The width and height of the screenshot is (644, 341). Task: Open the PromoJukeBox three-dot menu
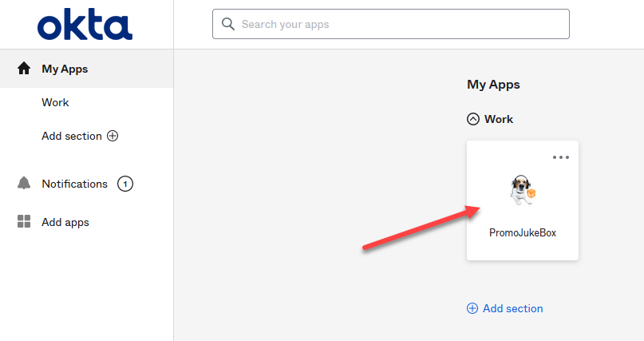[561, 157]
